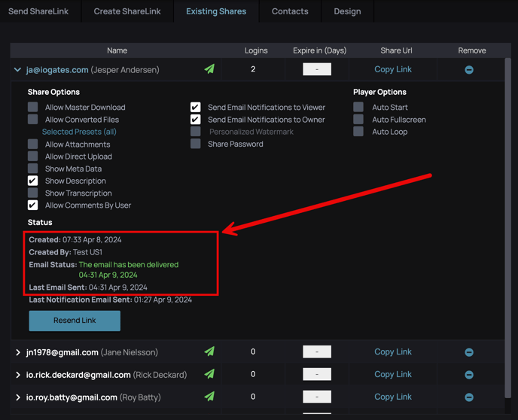This screenshot has width=518, height=420.
Task: Remove the share for io.roy.batty@gmail.com
Action: [x=469, y=397]
